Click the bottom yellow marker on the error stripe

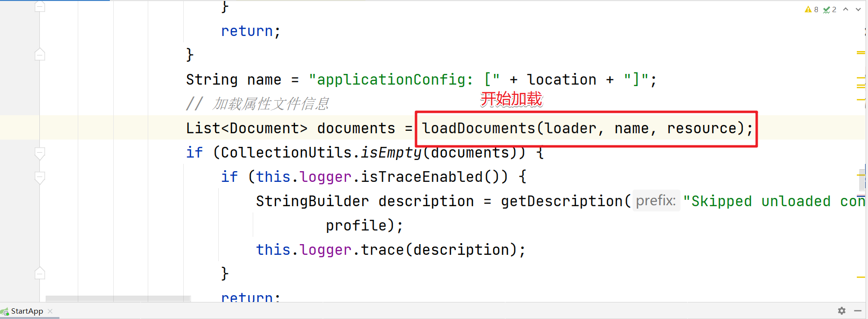[x=861, y=277]
